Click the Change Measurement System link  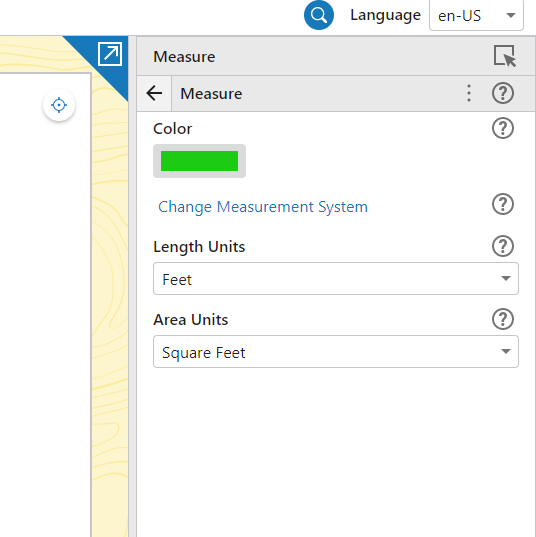[263, 207]
